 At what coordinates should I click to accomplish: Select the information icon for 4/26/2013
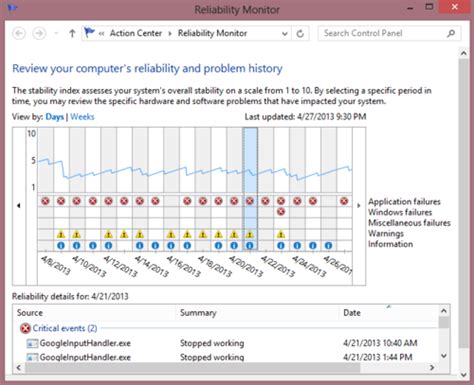coord(328,246)
